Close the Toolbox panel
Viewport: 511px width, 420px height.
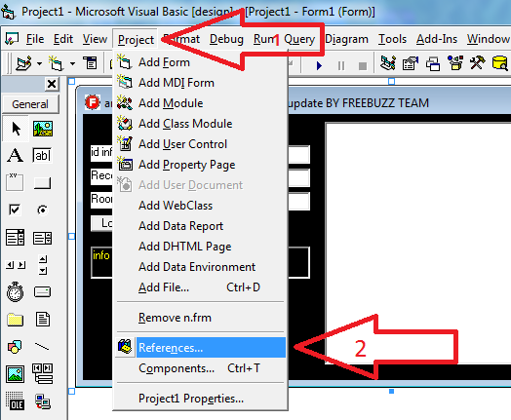[x=52, y=84]
